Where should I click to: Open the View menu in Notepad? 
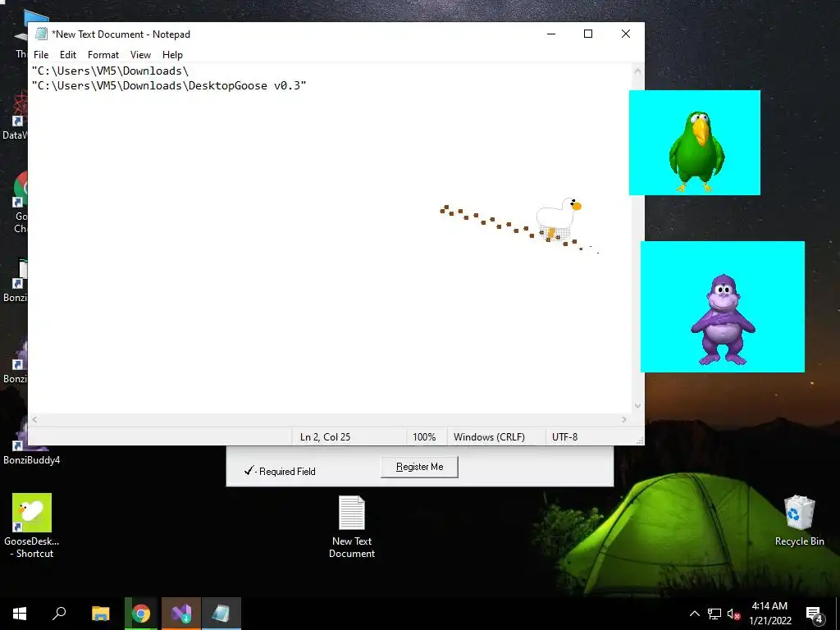click(140, 55)
